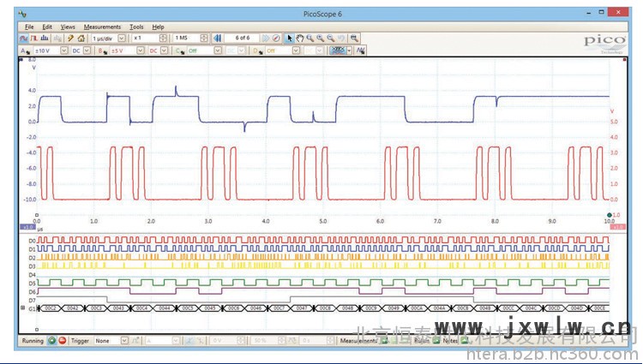The width and height of the screenshot is (643, 364).
Task: Click the Measurements label in status bar
Action: coord(358,341)
